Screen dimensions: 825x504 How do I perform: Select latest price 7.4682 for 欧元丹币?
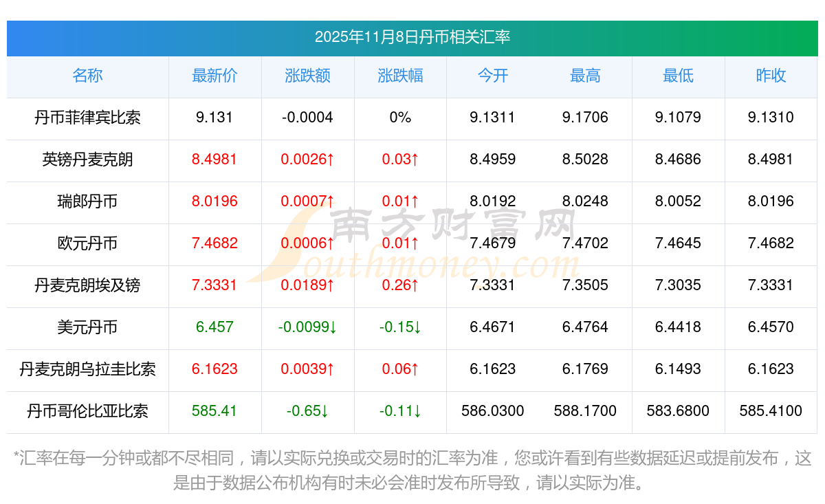click(214, 243)
